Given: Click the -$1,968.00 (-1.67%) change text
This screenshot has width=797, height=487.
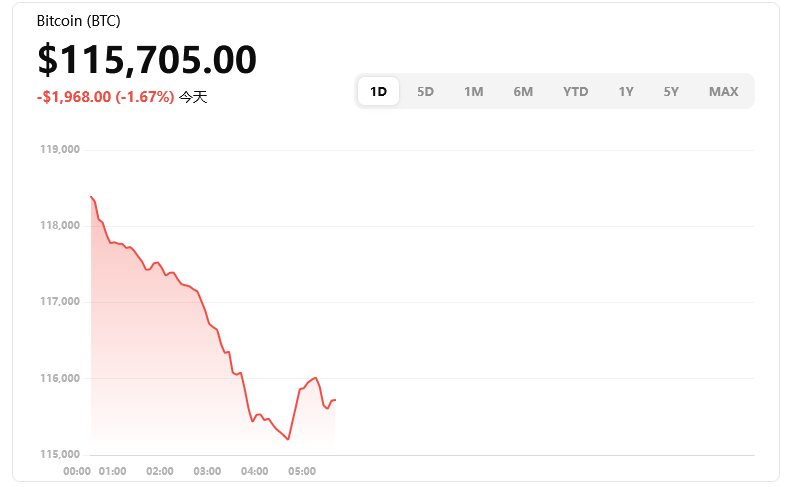Looking at the screenshot, I should click(x=105, y=97).
